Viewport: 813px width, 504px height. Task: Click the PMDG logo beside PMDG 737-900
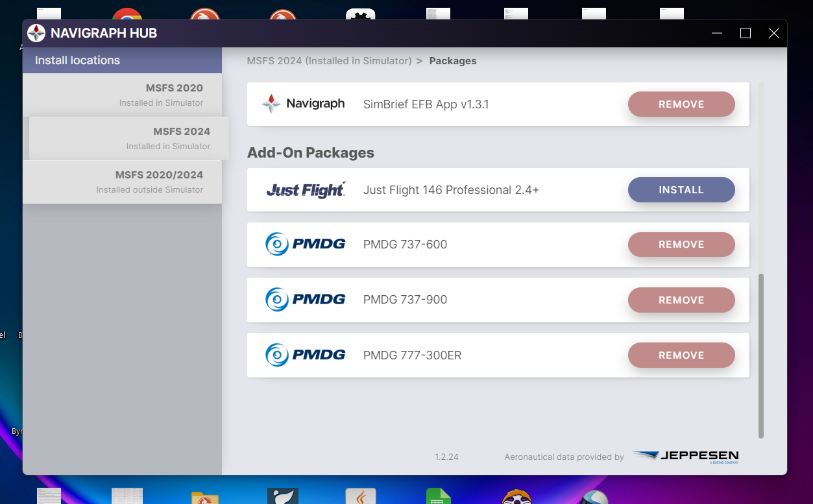click(x=306, y=300)
